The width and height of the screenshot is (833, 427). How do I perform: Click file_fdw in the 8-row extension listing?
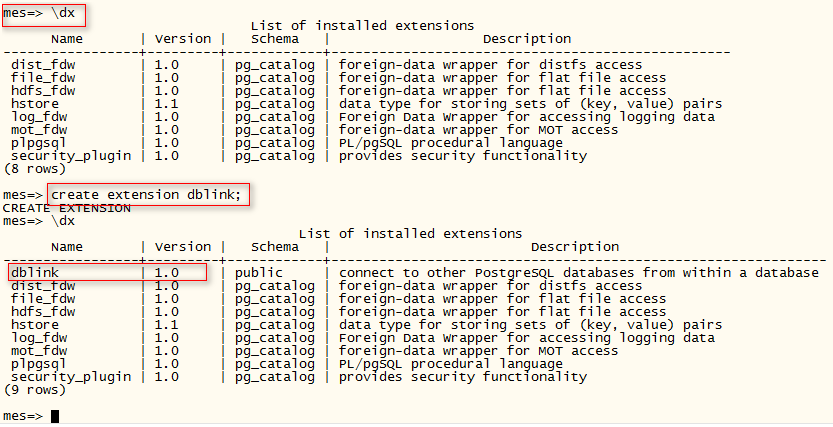point(43,78)
